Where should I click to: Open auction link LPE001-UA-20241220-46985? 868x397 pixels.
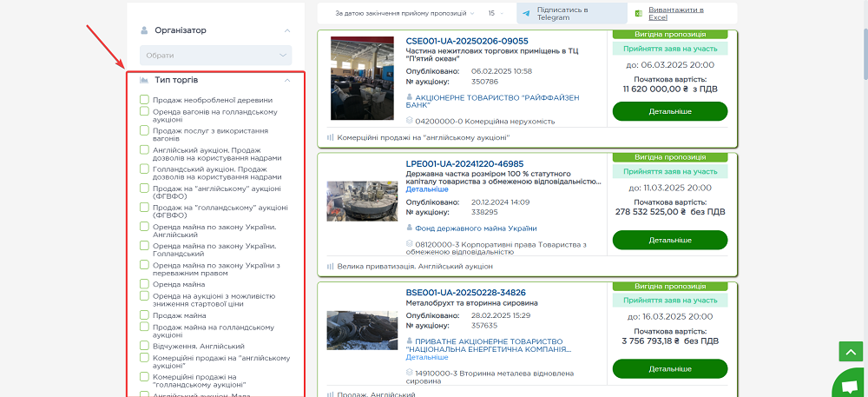click(464, 163)
